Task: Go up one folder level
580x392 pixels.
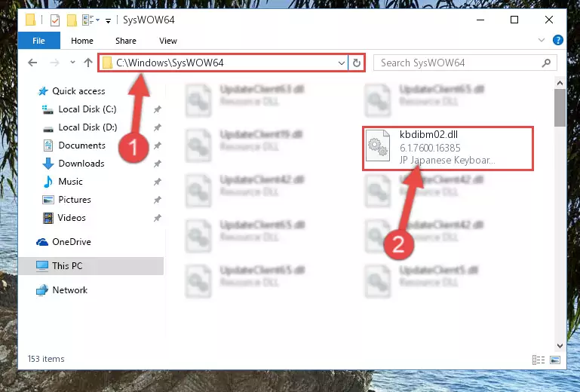Action: [x=88, y=63]
